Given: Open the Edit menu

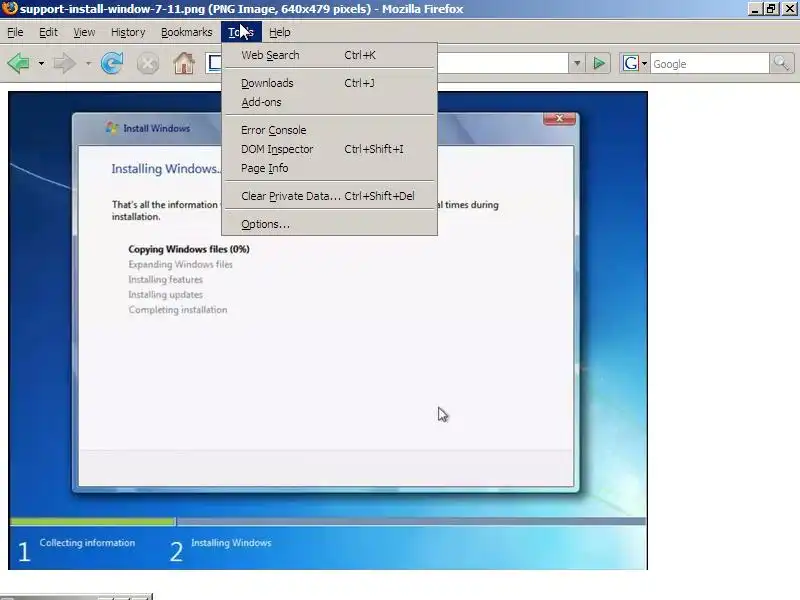Looking at the screenshot, I should 48,32.
